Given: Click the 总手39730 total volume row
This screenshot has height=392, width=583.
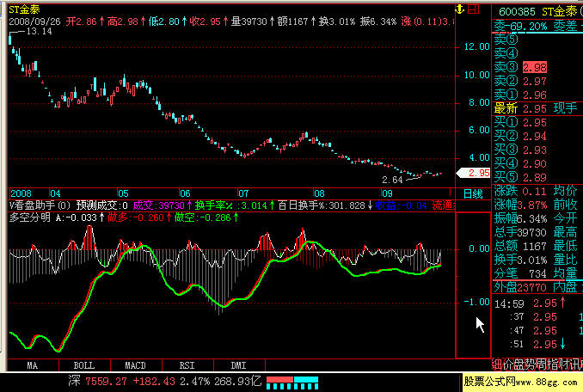Looking at the screenshot, I should tap(520, 232).
